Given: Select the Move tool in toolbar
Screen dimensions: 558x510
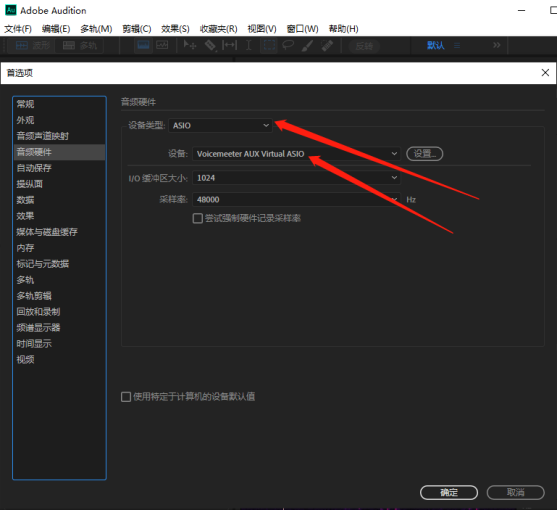Looking at the screenshot, I should click(189, 46).
